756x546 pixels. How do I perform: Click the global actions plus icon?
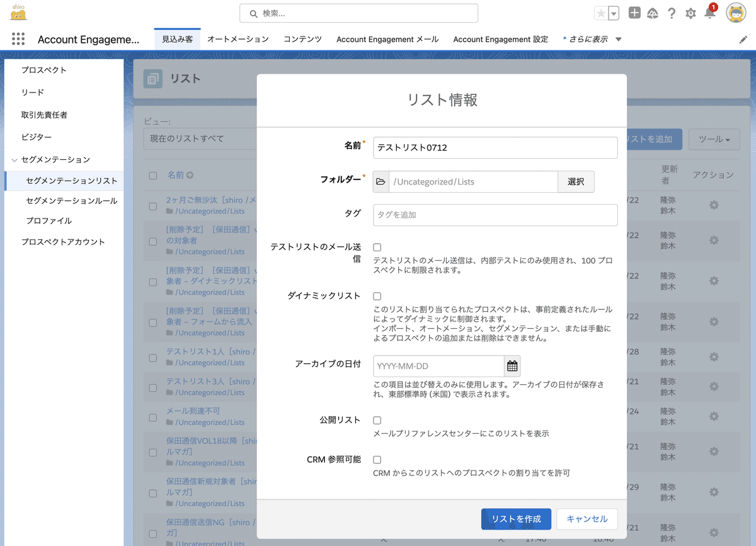point(634,13)
